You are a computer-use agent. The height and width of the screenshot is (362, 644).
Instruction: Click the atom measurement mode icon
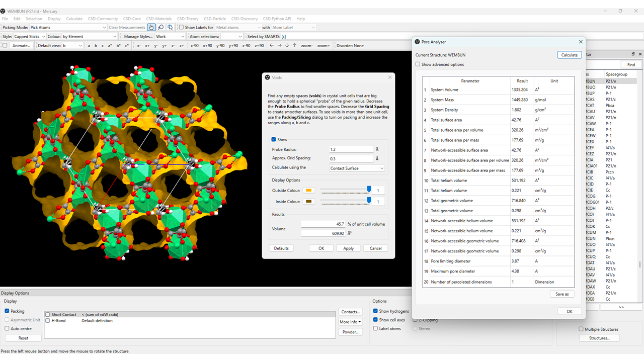point(170,27)
